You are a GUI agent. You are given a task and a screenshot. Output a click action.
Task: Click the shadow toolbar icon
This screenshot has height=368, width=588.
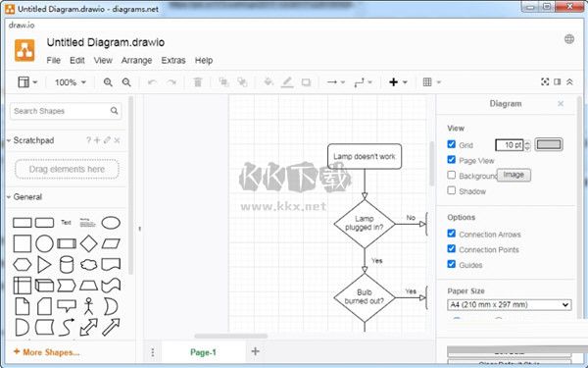[x=306, y=82]
